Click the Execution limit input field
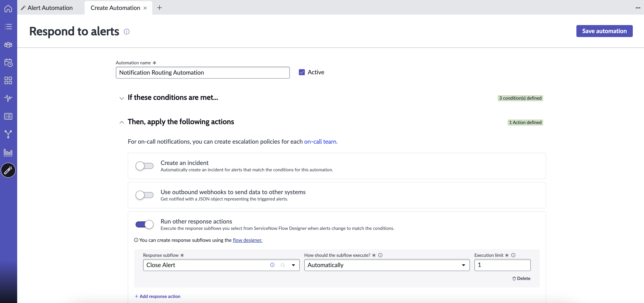 pos(502,265)
